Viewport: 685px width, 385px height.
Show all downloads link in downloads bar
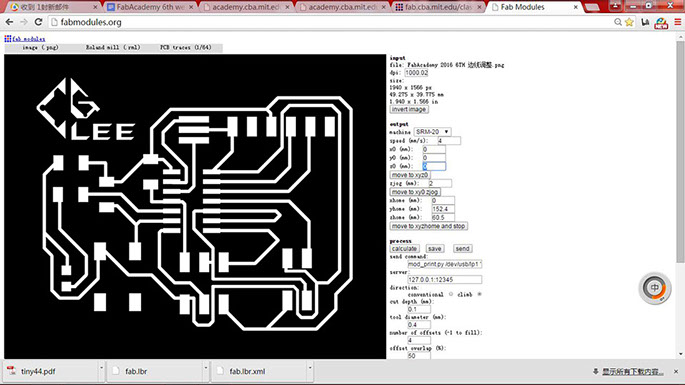(633, 371)
